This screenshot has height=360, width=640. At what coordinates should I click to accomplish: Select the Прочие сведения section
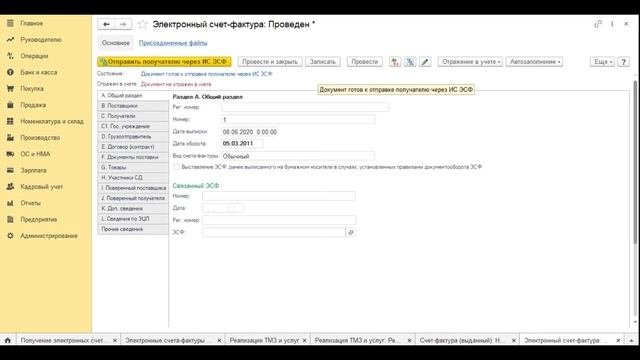coord(133,229)
